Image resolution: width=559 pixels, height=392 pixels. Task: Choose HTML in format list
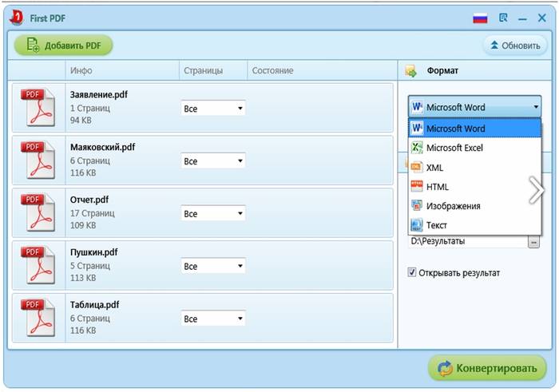(474, 186)
